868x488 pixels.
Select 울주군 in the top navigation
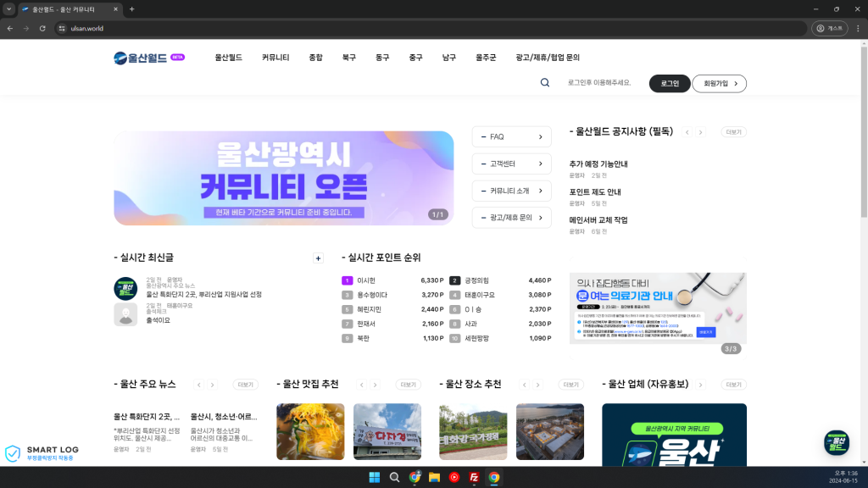click(486, 58)
